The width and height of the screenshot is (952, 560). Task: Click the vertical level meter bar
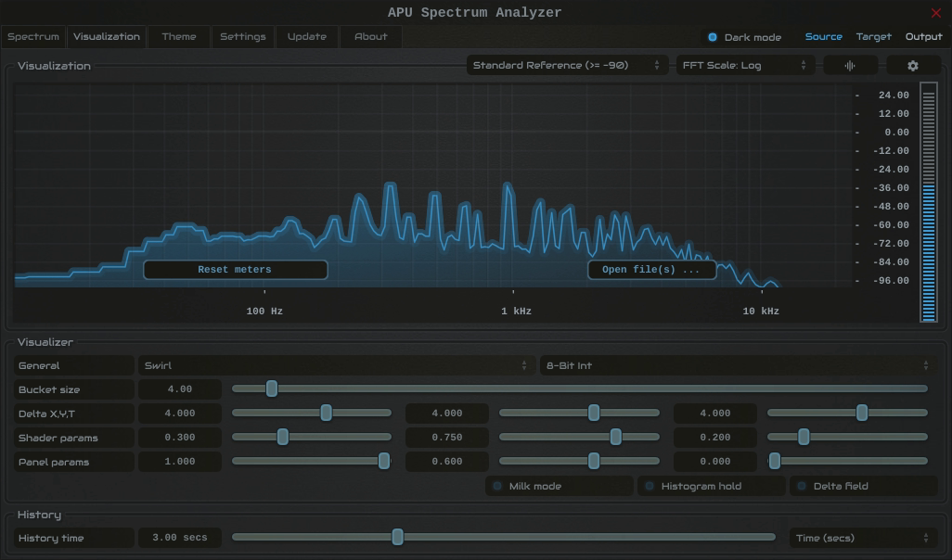[x=928, y=203]
